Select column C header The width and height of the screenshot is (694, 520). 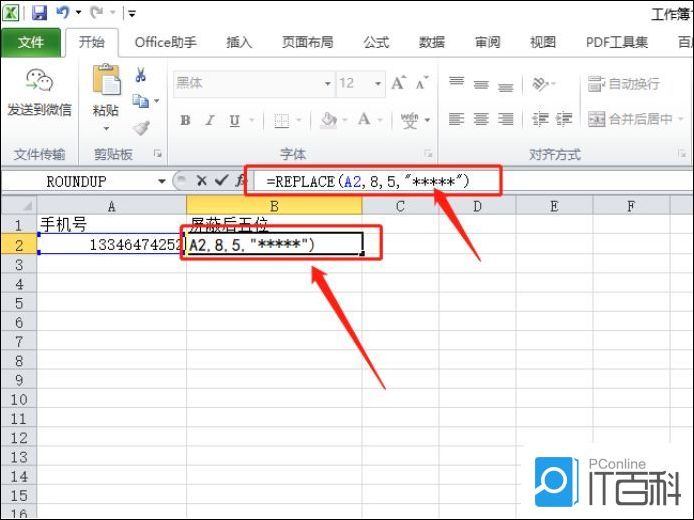(x=400, y=206)
